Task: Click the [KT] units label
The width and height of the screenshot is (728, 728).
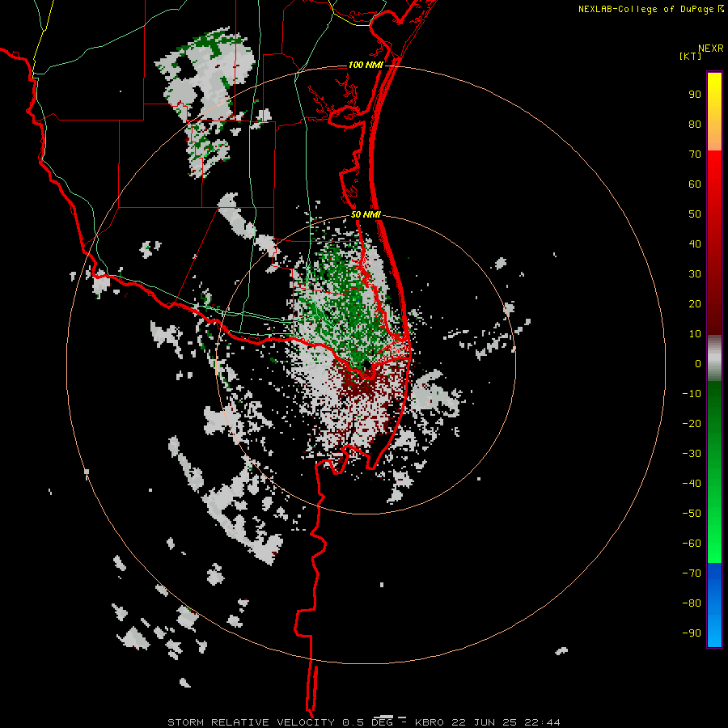Action: (691, 56)
